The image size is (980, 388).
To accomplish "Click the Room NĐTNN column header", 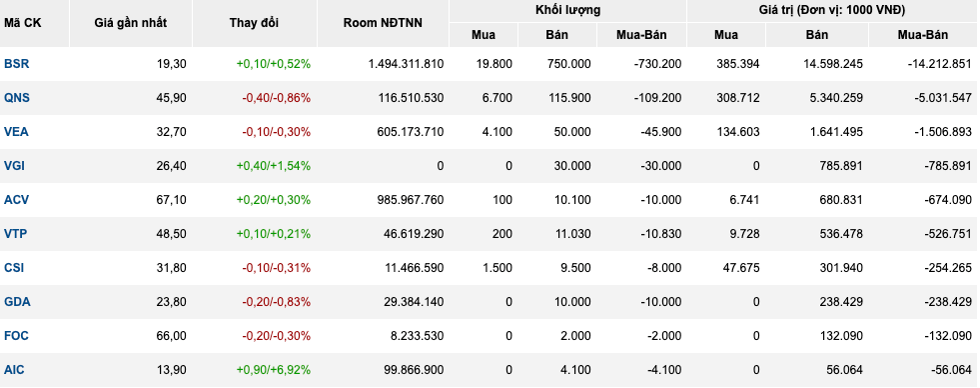I will click(383, 23).
